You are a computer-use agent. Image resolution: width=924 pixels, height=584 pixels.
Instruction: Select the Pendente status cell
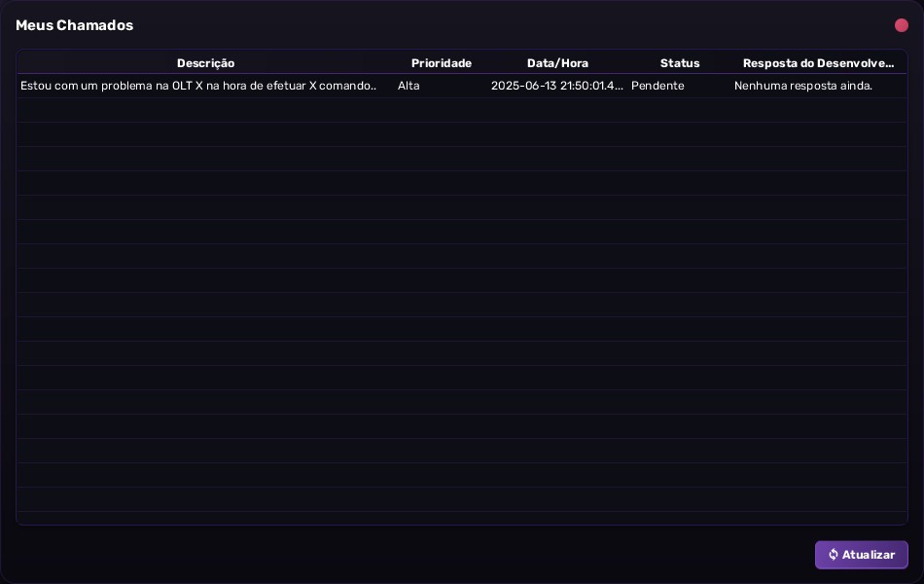657,86
